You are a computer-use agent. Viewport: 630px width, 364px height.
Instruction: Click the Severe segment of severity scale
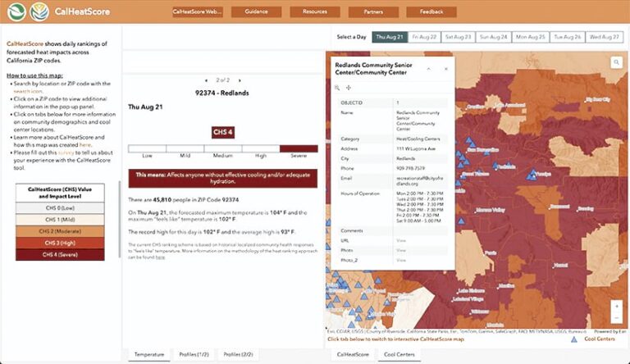[299, 148]
